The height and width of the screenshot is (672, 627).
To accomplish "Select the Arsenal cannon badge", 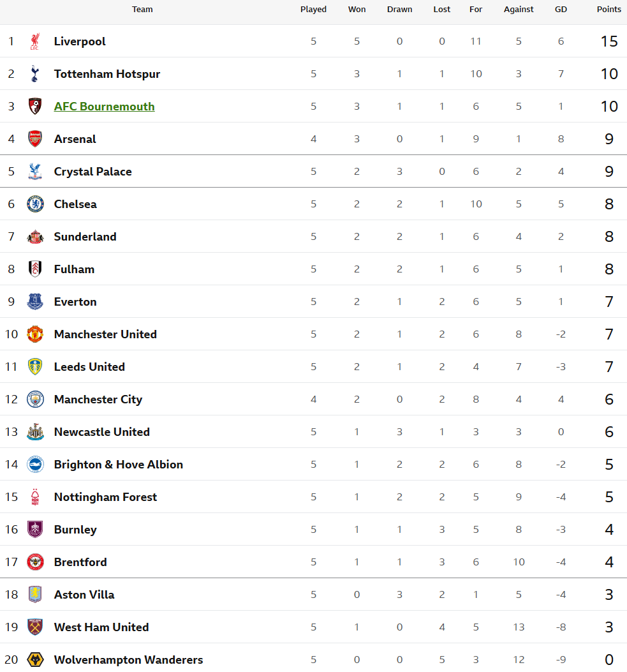I will 35,139.
